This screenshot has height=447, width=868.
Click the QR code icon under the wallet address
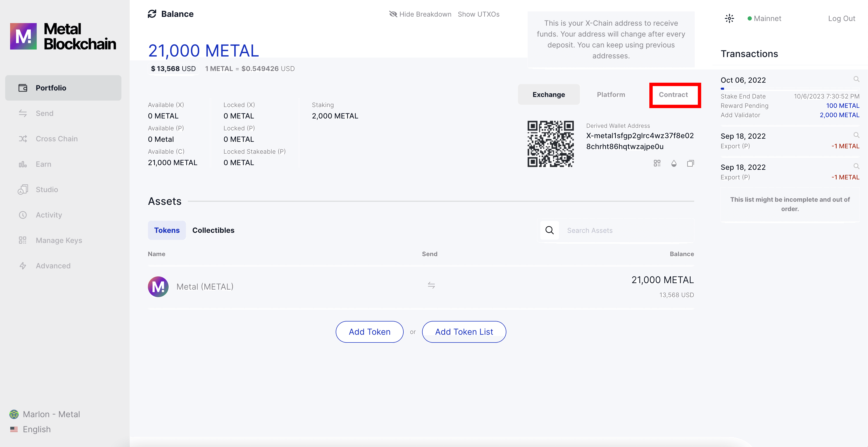pos(657,163)
